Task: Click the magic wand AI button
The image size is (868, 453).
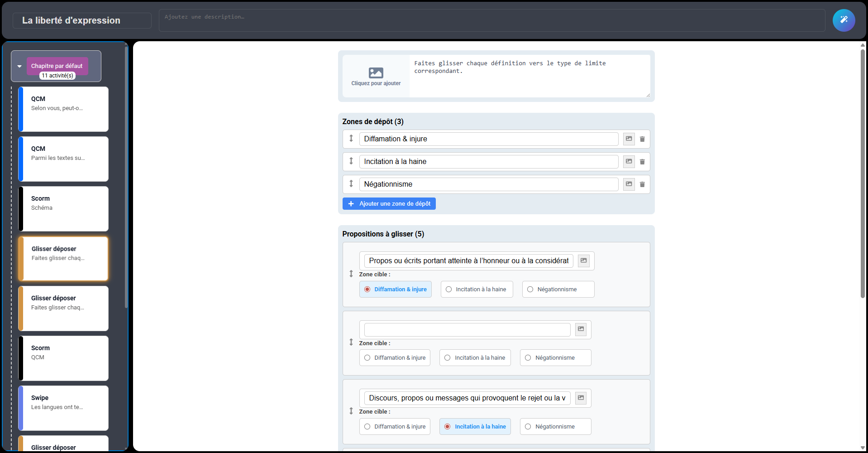Action: click(844, 20)
